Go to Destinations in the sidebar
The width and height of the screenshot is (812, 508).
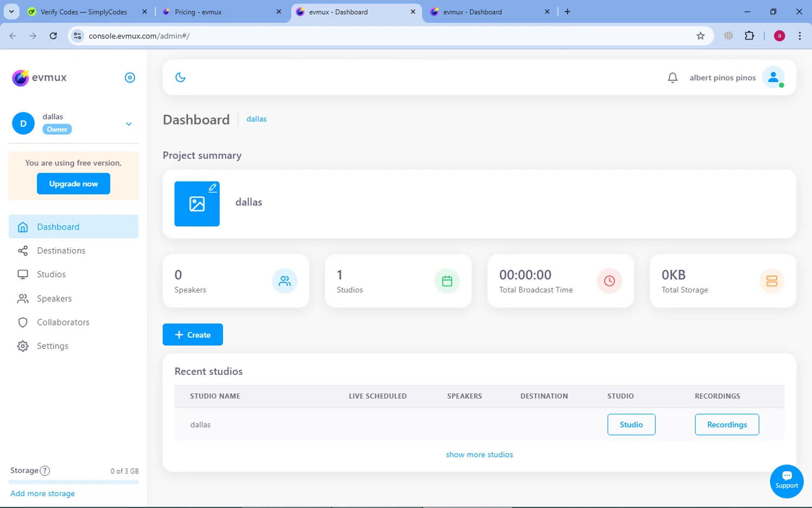(61, 251)
